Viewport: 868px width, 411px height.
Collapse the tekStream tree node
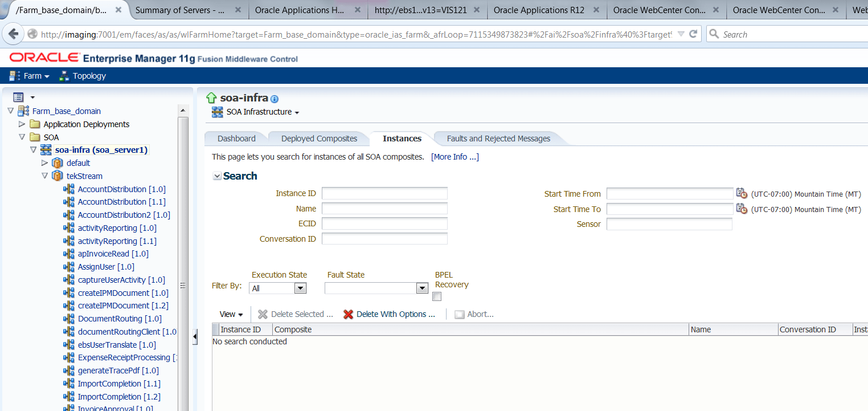pyautogui.click(x=45, y=176)
